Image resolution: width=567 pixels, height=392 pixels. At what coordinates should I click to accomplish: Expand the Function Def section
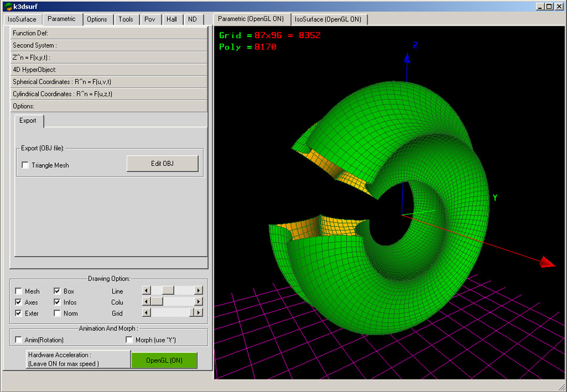(109, 33)
